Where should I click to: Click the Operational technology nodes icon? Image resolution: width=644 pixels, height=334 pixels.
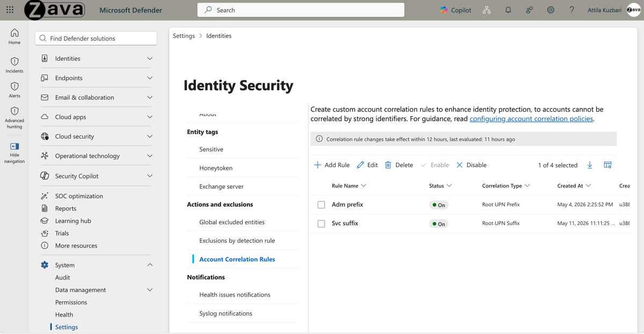pyautogui.click(x=45, y=156)
